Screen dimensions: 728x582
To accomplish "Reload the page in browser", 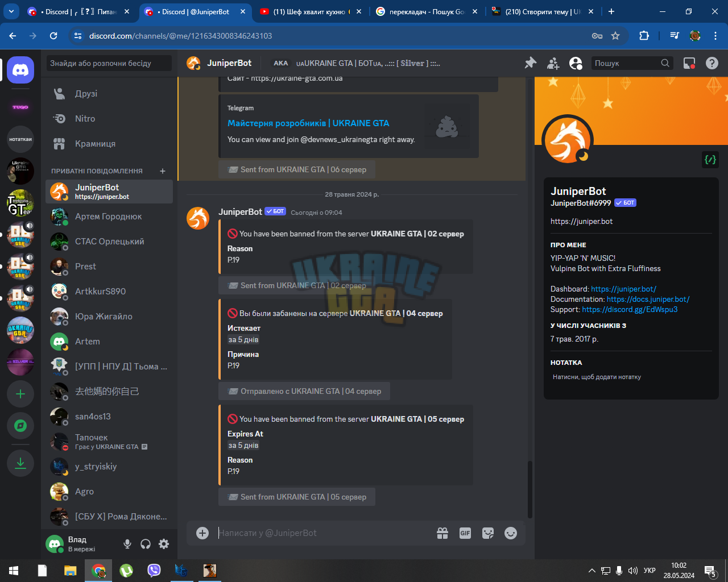I will click(x=53, y=36).
